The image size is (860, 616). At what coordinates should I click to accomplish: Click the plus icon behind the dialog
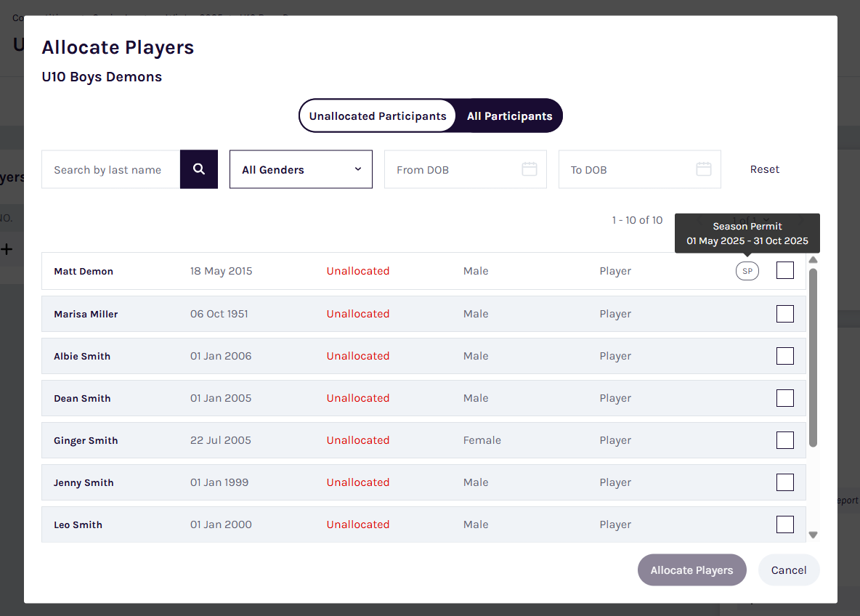click(x=7, y=250)
